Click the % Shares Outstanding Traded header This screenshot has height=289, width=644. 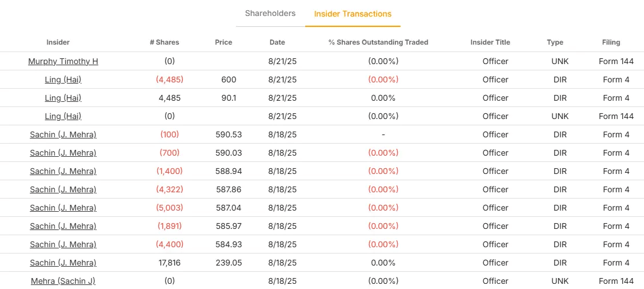(378, 42)
